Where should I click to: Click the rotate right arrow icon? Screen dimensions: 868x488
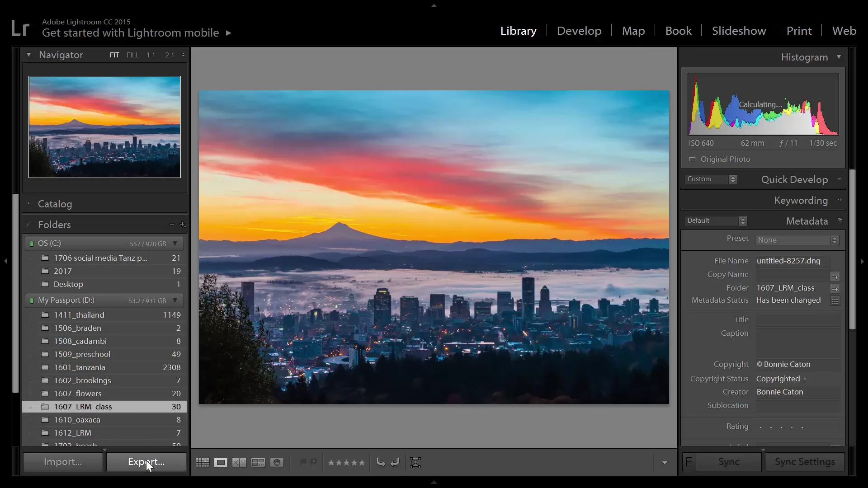pos(395,462)
